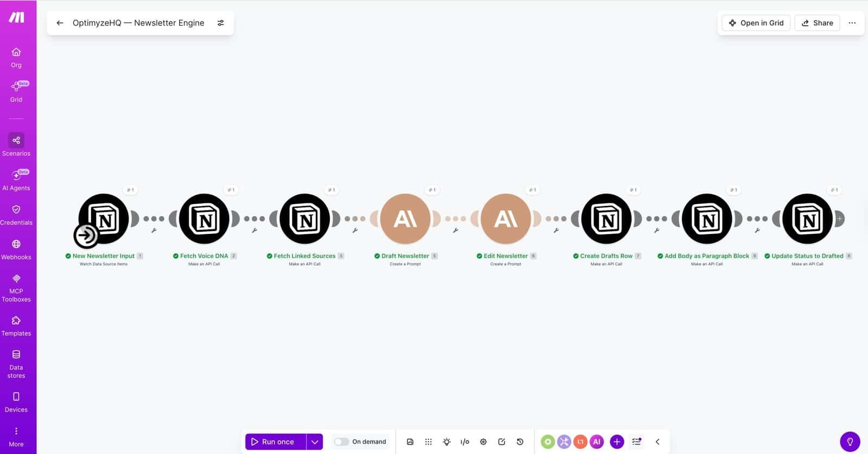Open scenario settings sliders icon next to title
The height and width of the screenshot is (454, 868).
[221, 23]
